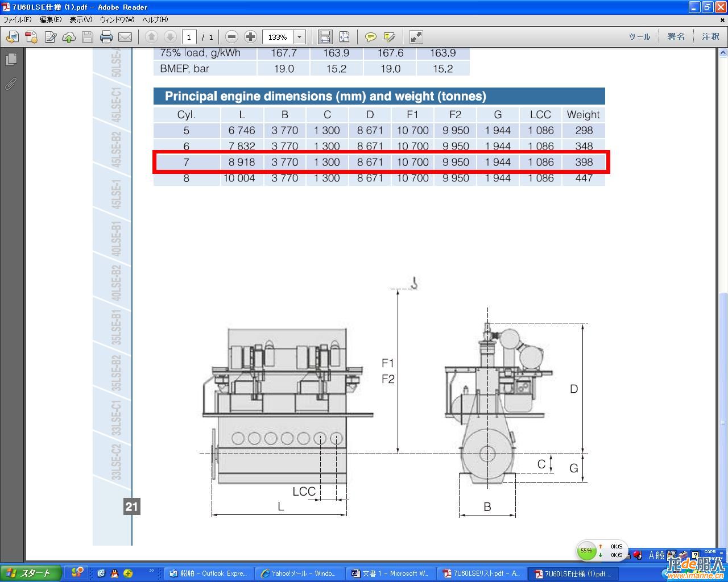Click the '75% load, g/kWh' row label

[200, 53]
